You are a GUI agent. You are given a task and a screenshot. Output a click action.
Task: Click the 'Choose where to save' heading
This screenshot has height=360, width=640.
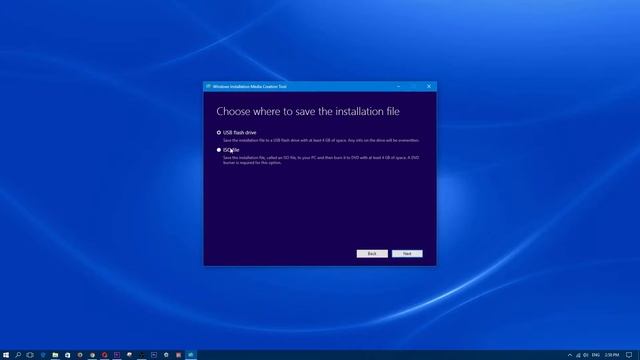[x=308, y=111]
